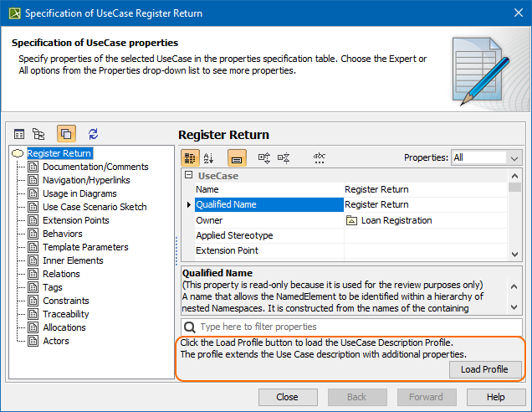Click the alphabetical A-Z sort icon
This screenshot has height=412, width=532.
[209, 157]
